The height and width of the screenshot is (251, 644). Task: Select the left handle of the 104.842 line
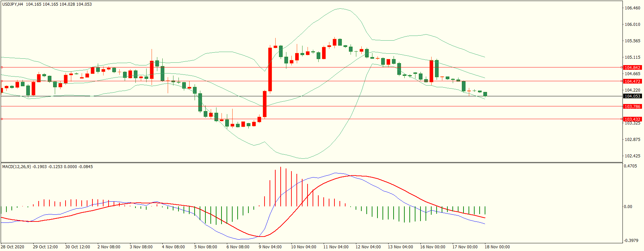[x=2, y=67]
